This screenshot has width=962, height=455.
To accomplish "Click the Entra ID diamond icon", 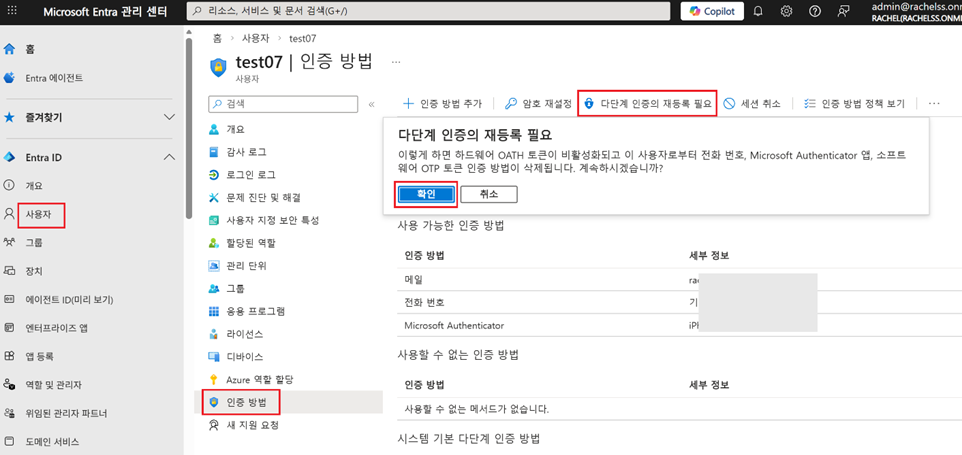I will [9, 158].
